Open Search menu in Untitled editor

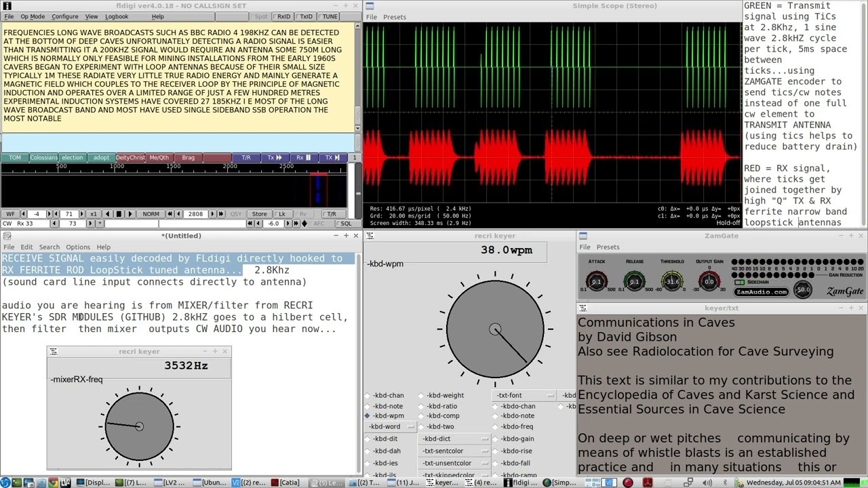(49, 247)
